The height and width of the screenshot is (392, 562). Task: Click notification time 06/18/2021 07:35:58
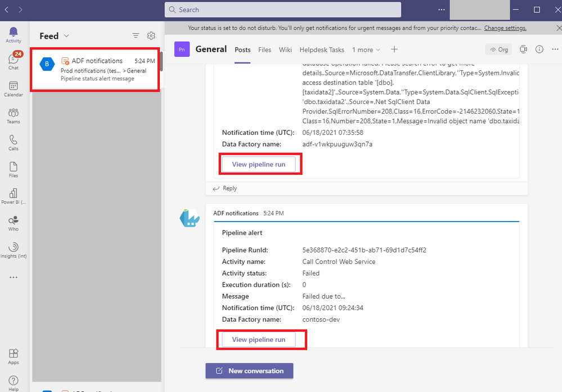click(332, 133)
